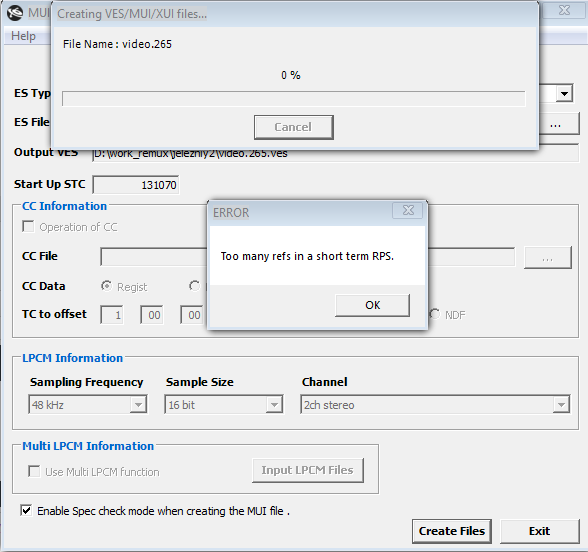
Task: Click the 'Creating VES/MUI/XUI files...' title bar
Action: pos(295,14)
